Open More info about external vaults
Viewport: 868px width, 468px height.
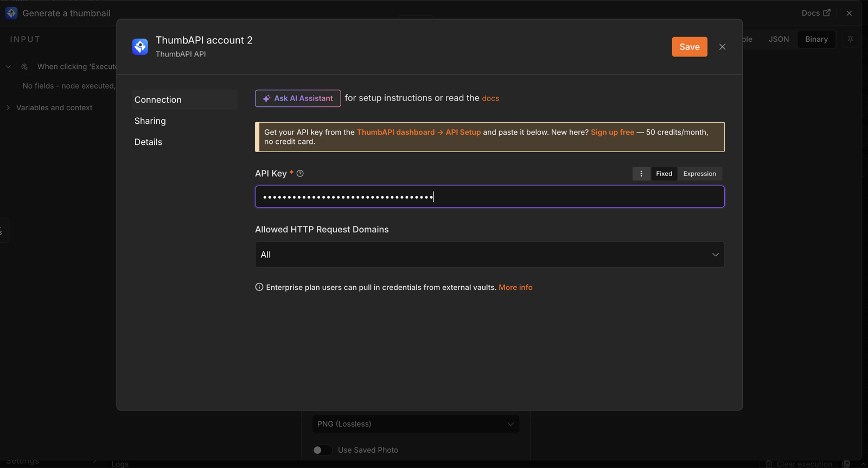click(x=515, y=287)
